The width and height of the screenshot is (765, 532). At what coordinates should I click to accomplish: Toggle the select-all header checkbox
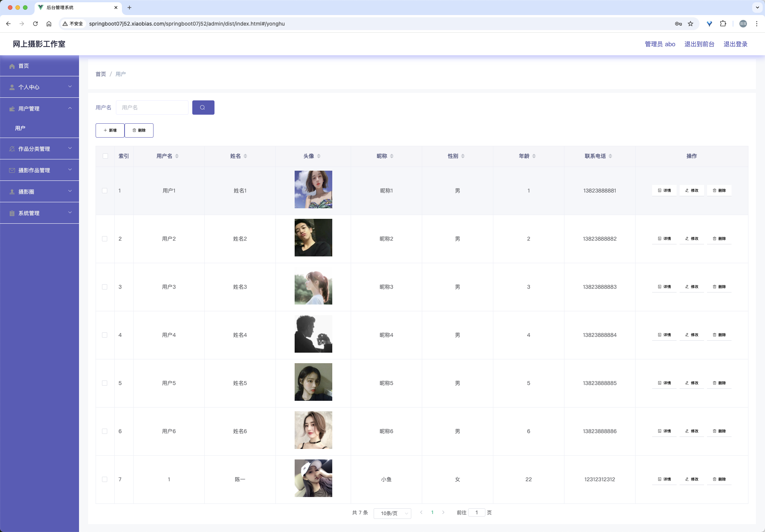pos(105,156)
